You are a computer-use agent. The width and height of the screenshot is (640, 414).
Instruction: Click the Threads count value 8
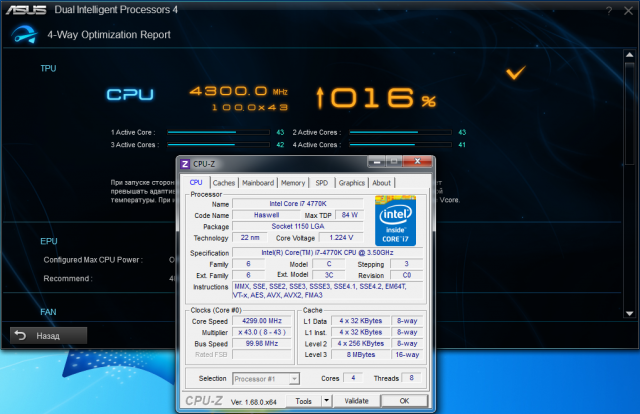411,378
